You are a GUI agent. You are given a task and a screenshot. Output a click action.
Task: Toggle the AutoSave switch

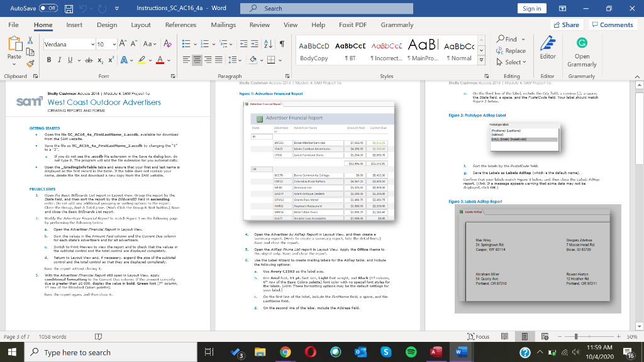pos(48,8)
